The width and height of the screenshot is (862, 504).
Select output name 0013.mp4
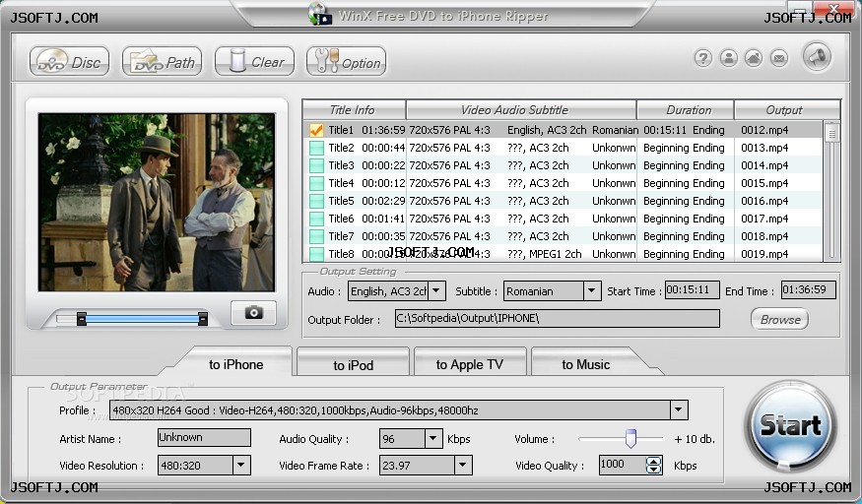(764, 148)
